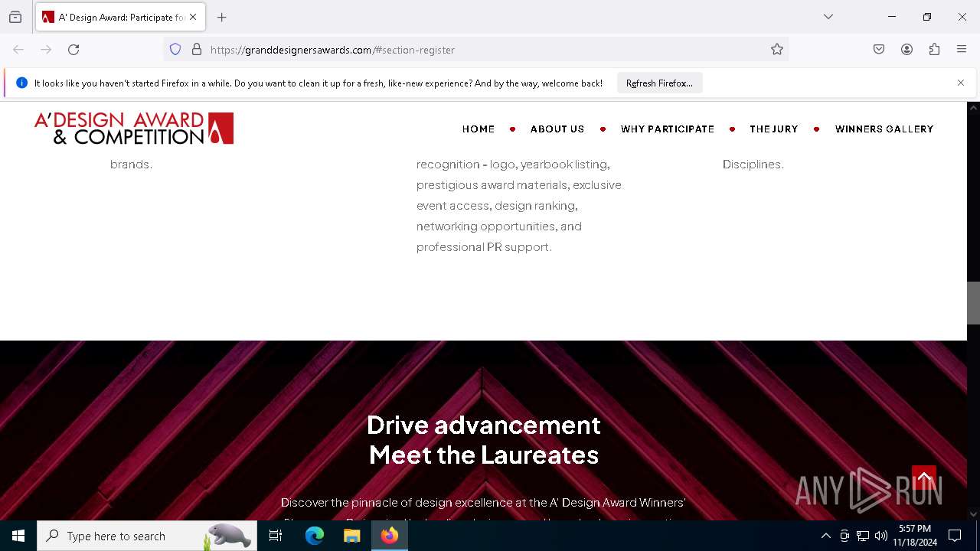
Task: Open volume control tray icon
Action: [x=881, y=536]
